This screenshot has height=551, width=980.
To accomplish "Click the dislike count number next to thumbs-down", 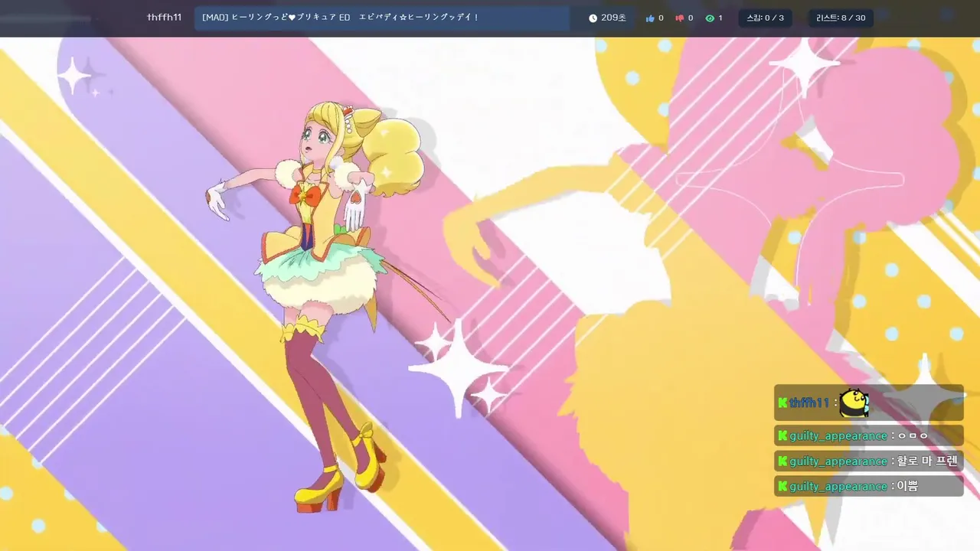I will pyautogui.click(x=690, y=18).
